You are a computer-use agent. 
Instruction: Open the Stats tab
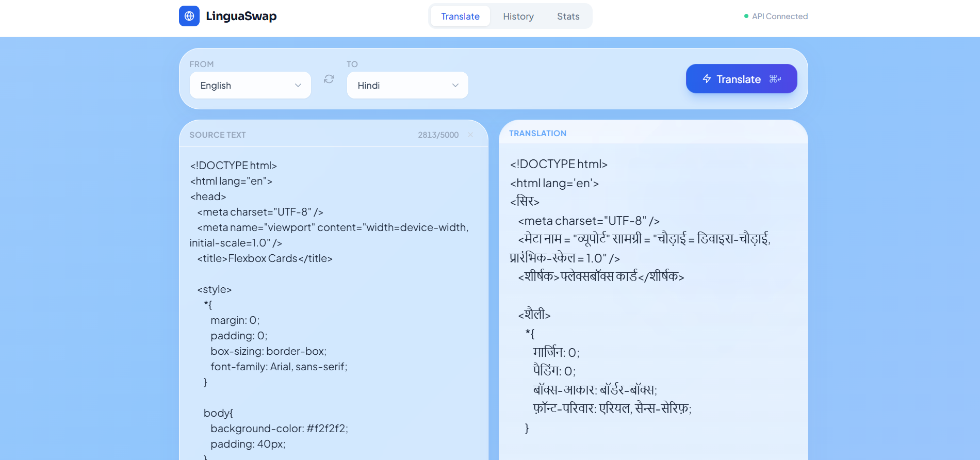[x=568, y=17]
